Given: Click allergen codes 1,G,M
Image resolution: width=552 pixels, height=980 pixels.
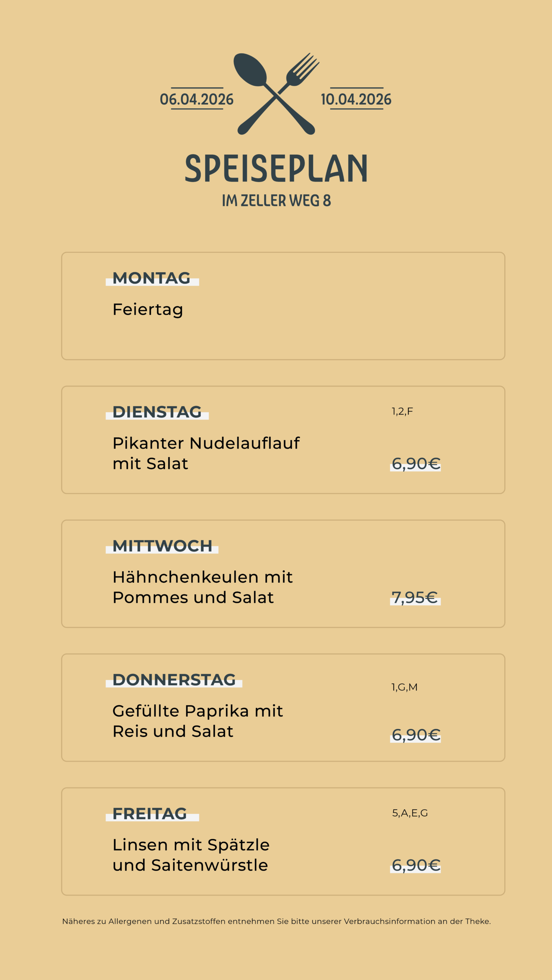Looking at the screenshot, I should [x=405, y=687].
